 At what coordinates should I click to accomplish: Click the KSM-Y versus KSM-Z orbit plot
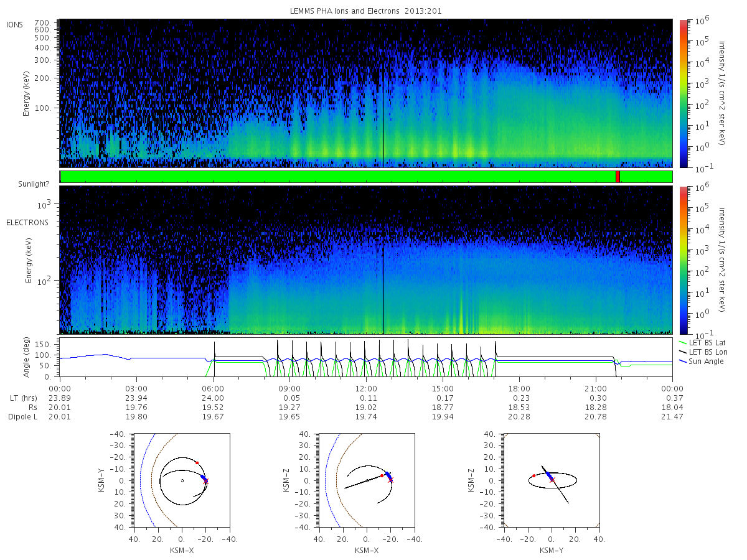click(x=551, y=480)
